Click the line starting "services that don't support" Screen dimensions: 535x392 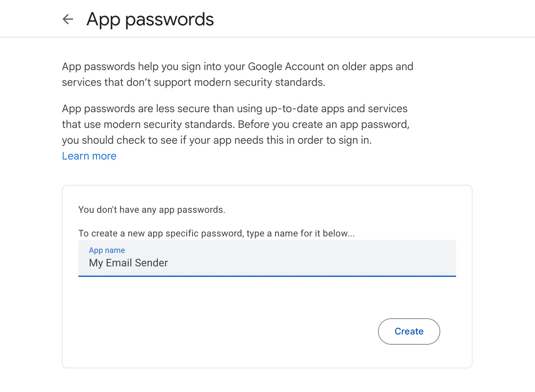click(x=193, y=82)
